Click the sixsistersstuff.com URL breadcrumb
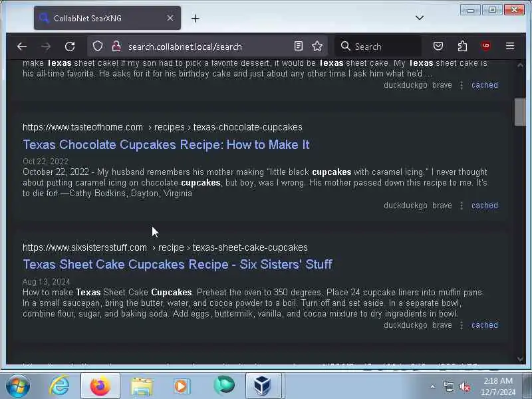532x399 pixels. point(165,247)
